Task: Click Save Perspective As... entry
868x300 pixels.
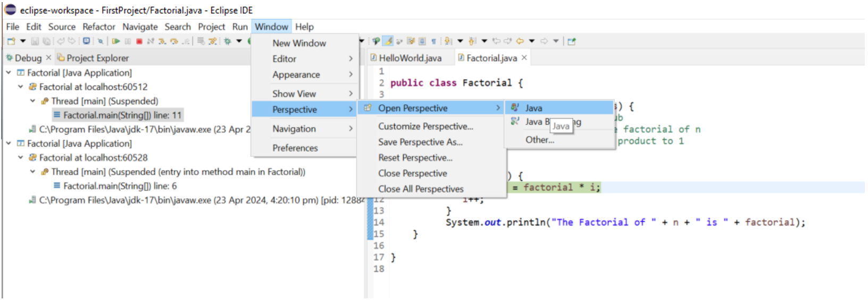Action: (431, 142)
